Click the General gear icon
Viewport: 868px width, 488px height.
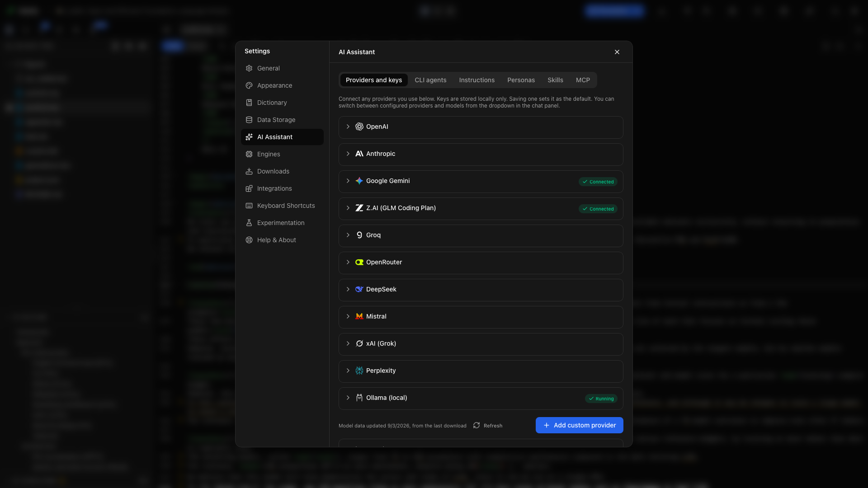coord(249,68)
